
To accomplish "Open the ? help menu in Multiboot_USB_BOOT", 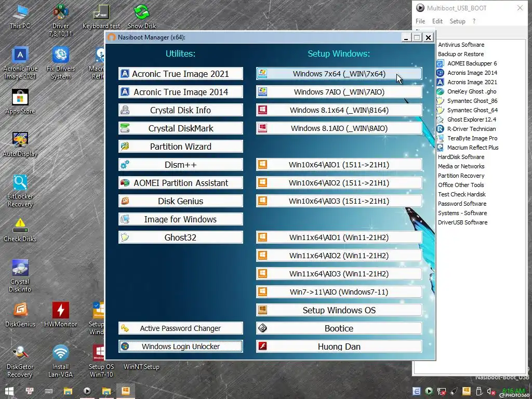I will [x=474, y=21].
